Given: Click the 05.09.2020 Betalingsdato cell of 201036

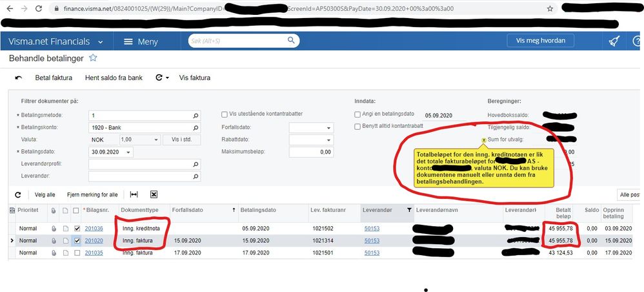Looking at the screenshot, I should click(272, 228).
